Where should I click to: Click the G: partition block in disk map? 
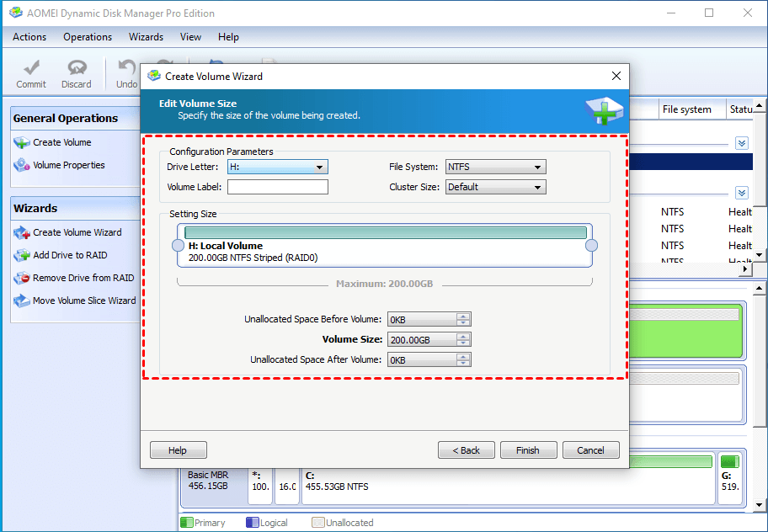(x=731, y=477)
